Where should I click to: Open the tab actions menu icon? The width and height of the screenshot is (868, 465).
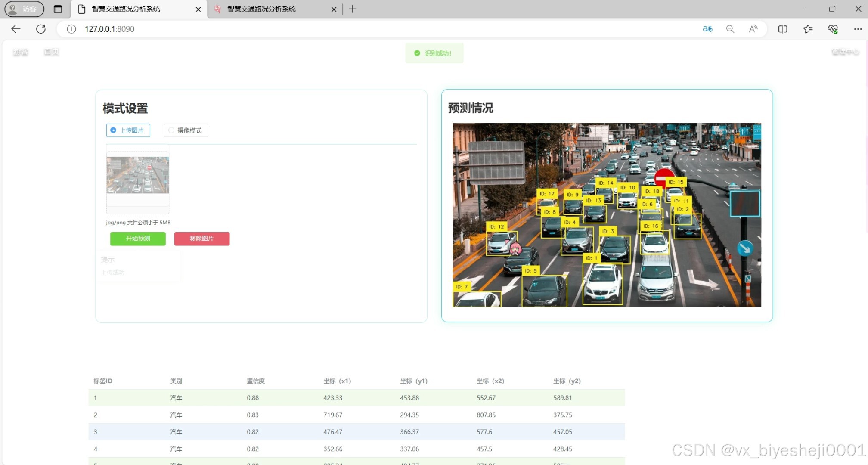click(58, 9)
